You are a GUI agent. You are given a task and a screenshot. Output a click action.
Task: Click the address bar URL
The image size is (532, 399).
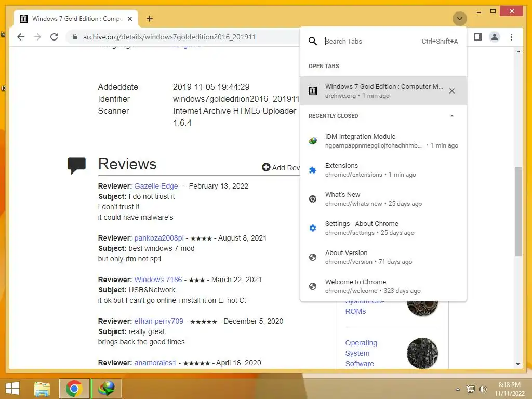point(169,37)
